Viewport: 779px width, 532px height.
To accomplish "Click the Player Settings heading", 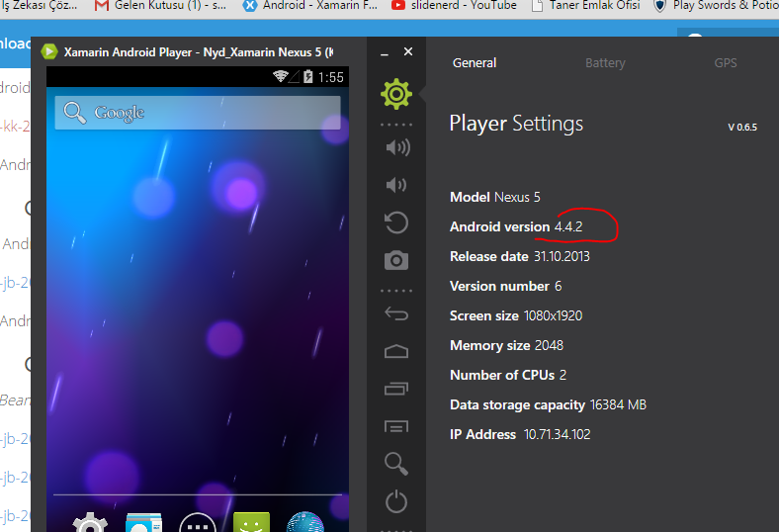I will (516, 124).
